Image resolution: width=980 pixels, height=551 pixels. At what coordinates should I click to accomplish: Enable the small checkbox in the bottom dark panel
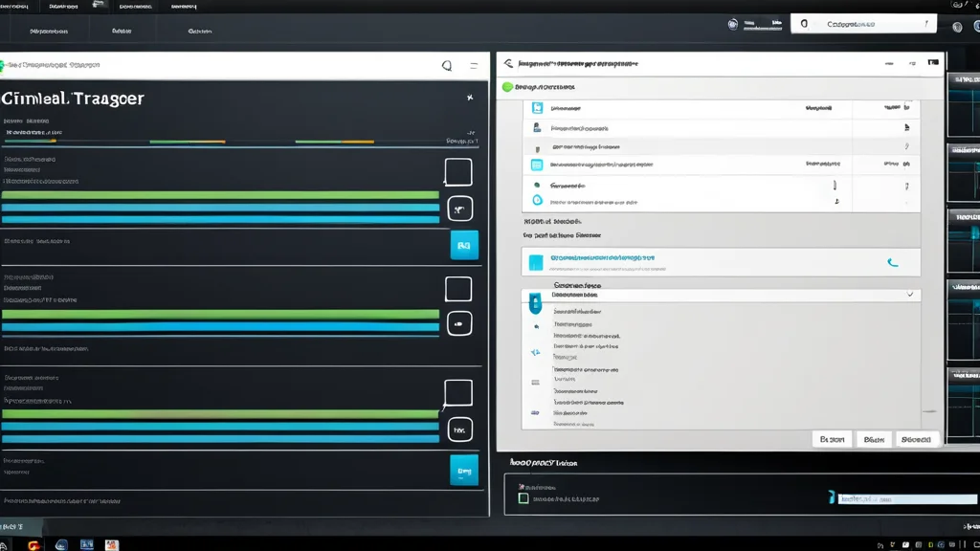523,498
